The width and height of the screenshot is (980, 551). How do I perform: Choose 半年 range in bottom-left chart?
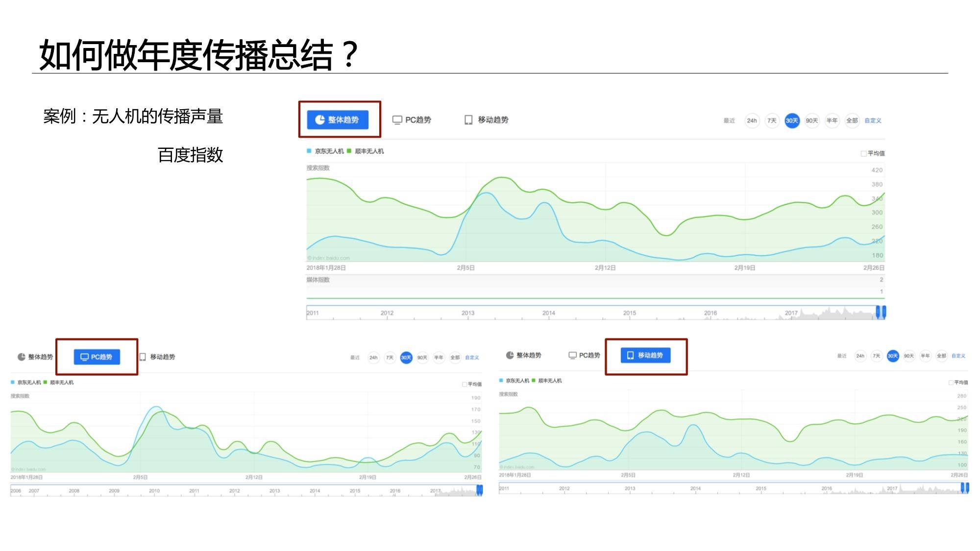coord(439,358)
